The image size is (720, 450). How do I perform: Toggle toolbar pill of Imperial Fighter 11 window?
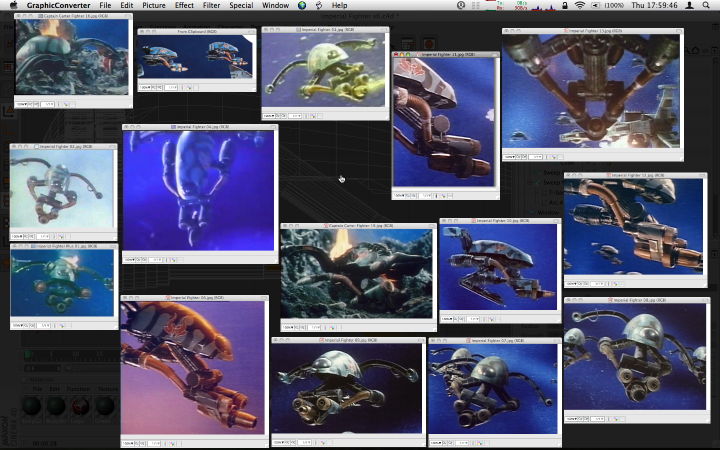pos(495,54)
